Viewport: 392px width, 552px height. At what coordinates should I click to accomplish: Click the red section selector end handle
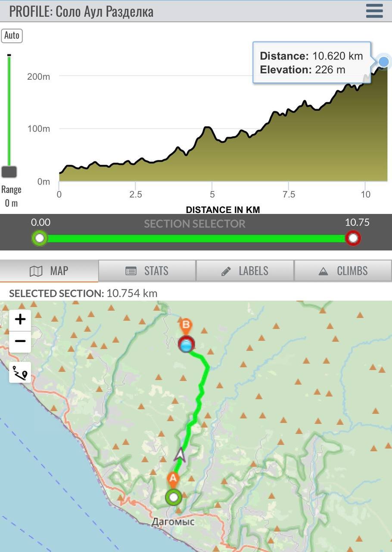[353, 238]
